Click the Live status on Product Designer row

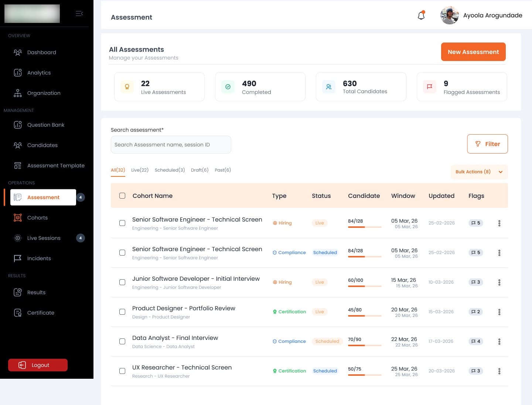[x=320, y=312]
